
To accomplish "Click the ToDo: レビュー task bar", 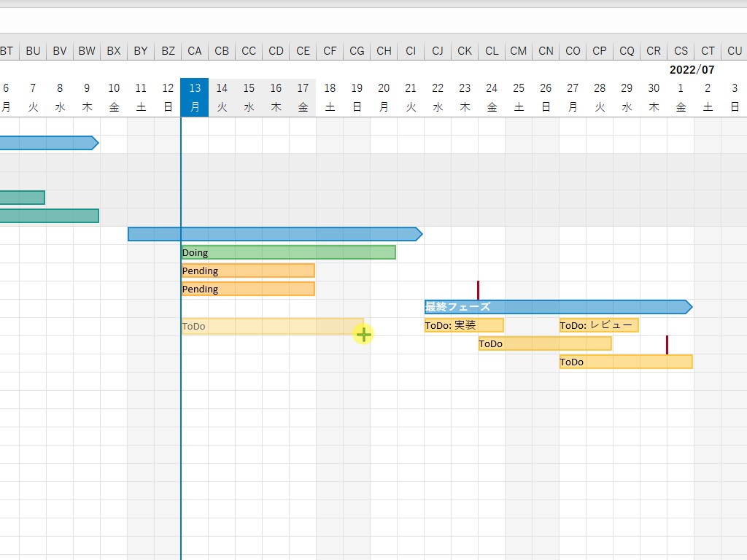I will (x=599, y=325).
